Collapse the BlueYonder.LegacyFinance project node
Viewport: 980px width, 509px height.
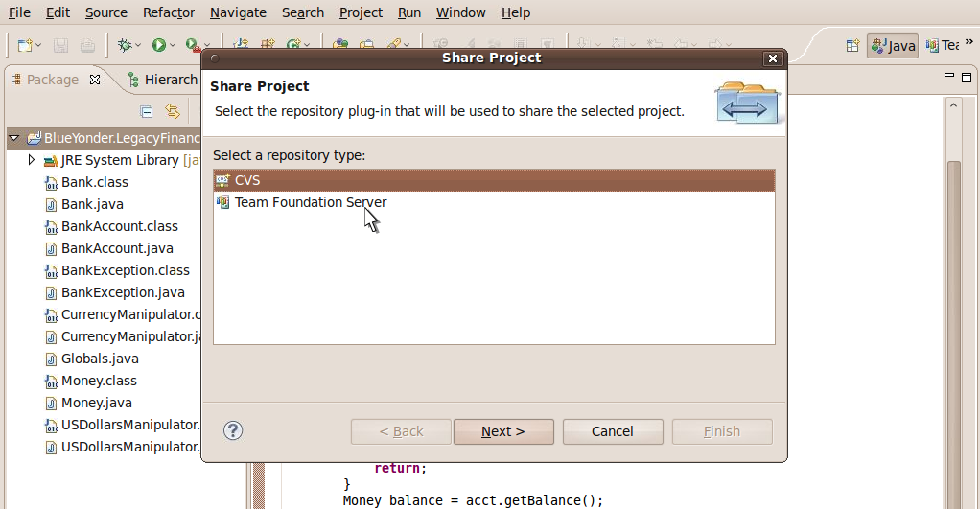pos(13,138)
